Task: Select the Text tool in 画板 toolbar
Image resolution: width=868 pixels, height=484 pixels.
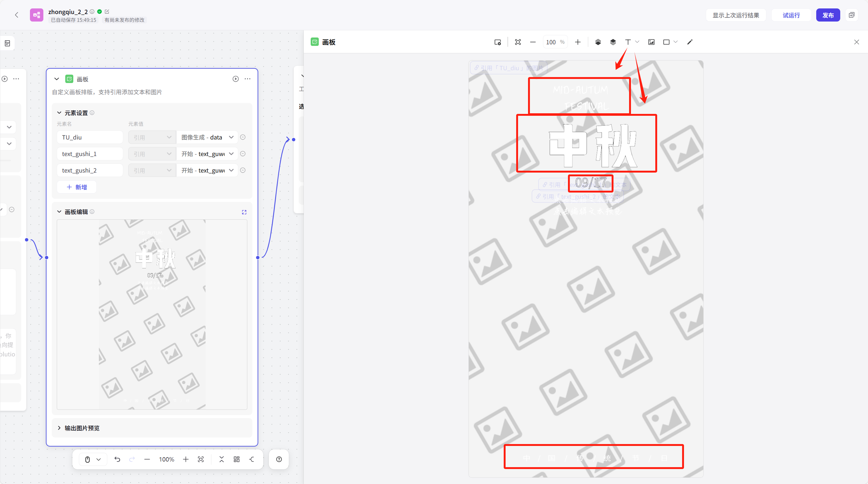Action: coord(628,42)
